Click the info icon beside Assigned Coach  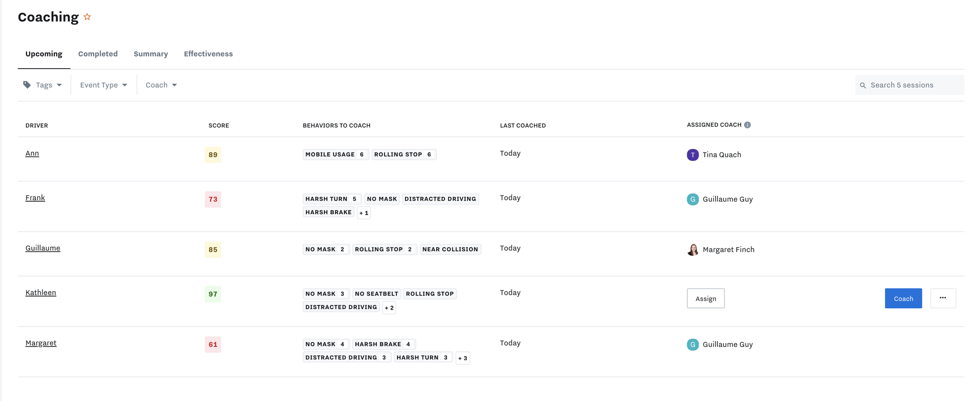747,125
